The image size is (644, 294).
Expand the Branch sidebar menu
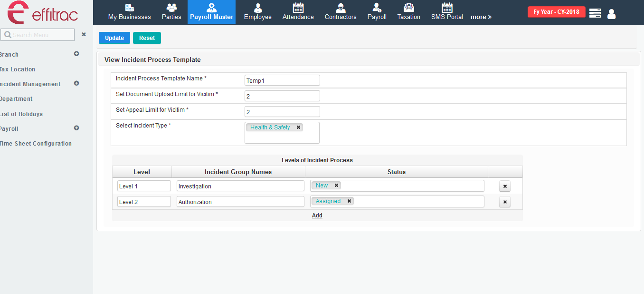(x=76, y=54)
